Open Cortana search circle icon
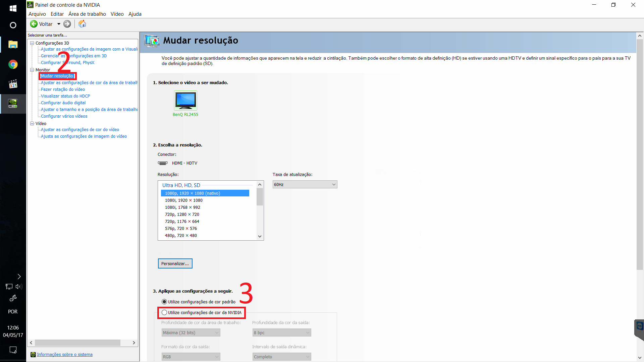 pos(13,25)
